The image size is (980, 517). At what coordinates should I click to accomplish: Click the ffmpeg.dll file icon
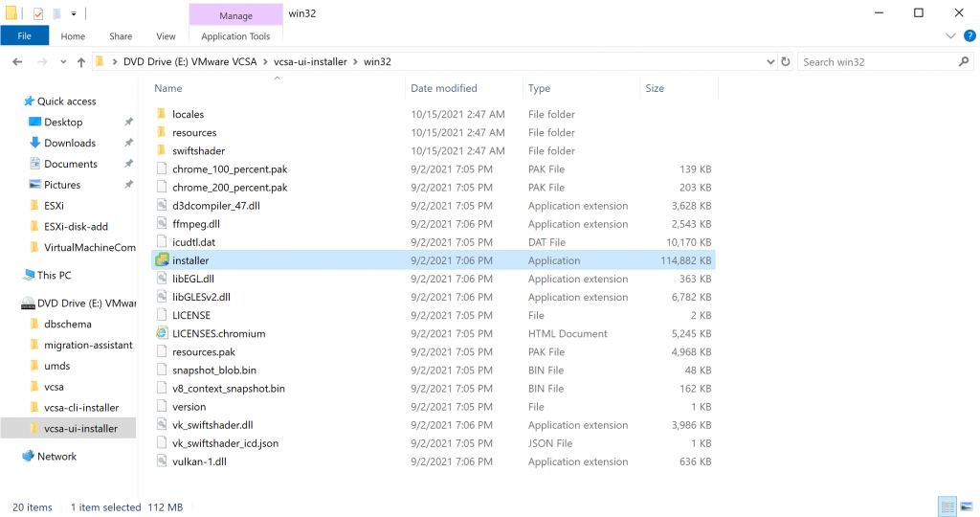(x=162, y=223)
